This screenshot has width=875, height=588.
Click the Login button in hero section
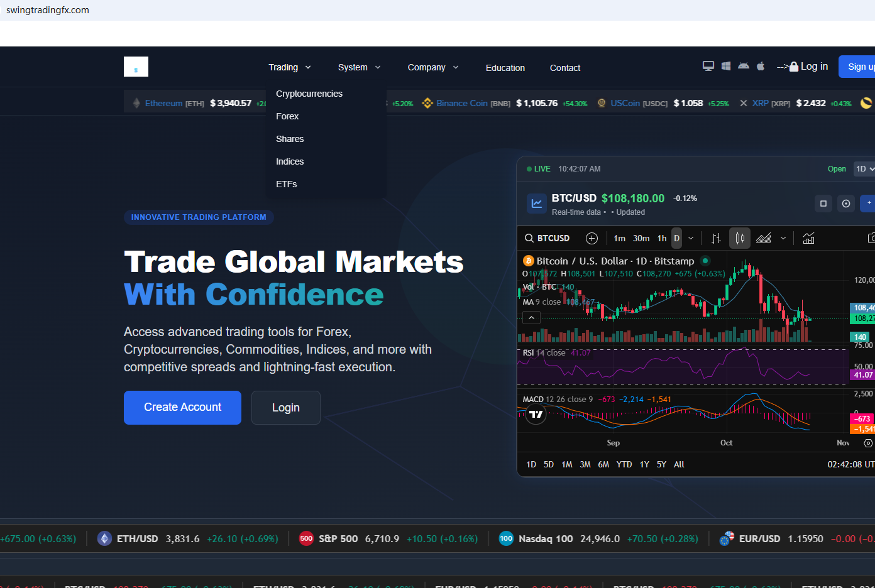(x=286, y=408)
